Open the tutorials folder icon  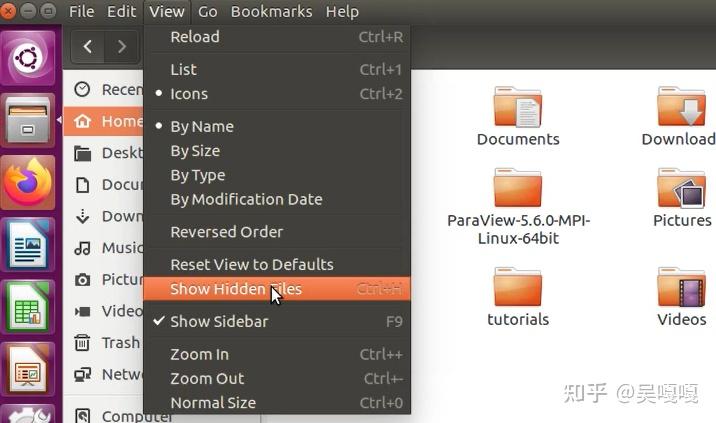(x=517, y=288)
